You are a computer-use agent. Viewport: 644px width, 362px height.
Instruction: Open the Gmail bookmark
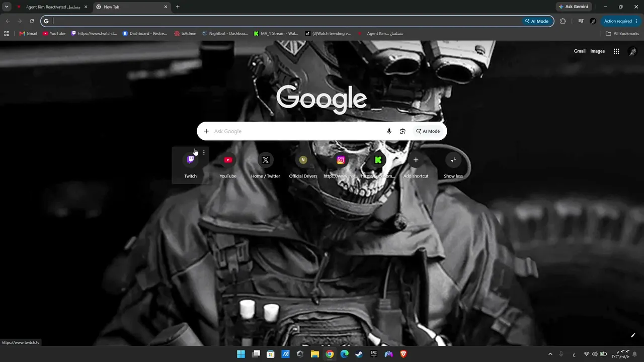click(x=28, y=34)
